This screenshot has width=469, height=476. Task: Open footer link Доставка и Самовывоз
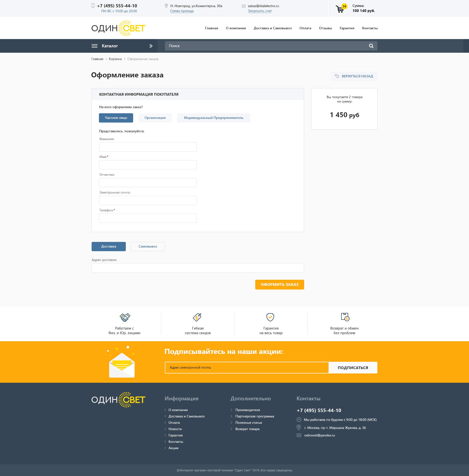click(186, 416)
